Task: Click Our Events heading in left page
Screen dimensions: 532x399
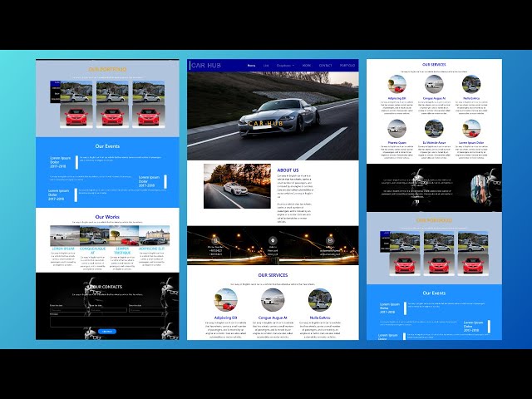Action: [x=107, y=146]
